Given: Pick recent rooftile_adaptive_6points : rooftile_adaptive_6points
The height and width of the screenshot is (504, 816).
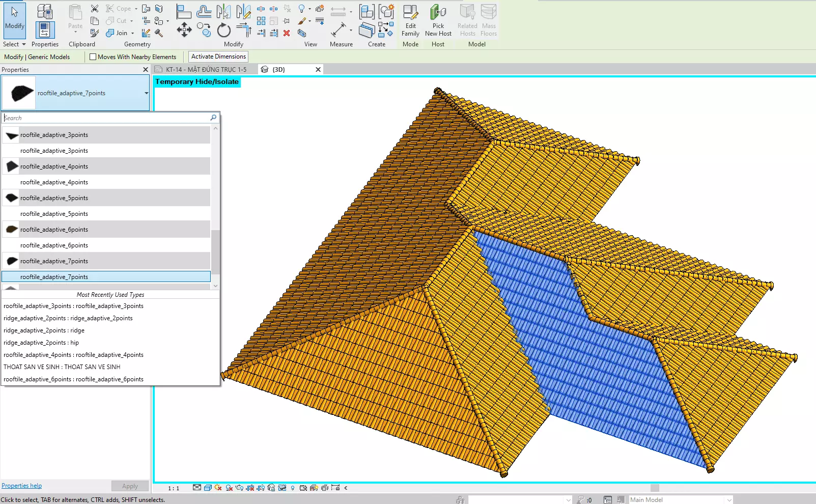Looking at the screenshot, I should click(x=73, y=379).
